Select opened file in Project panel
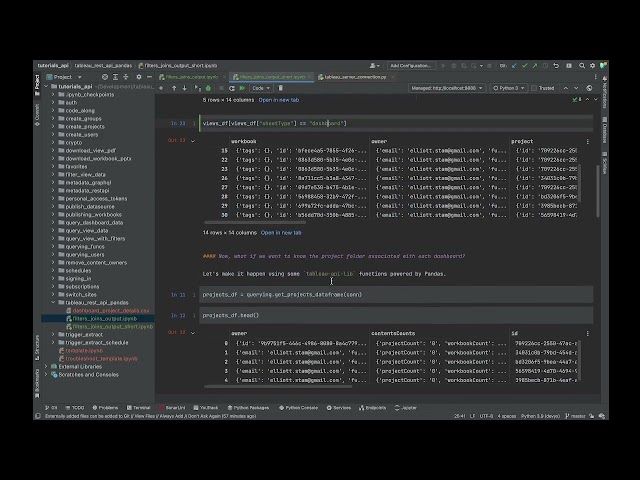The height and width of the screenshot is (480, 640). pos(105,77)
